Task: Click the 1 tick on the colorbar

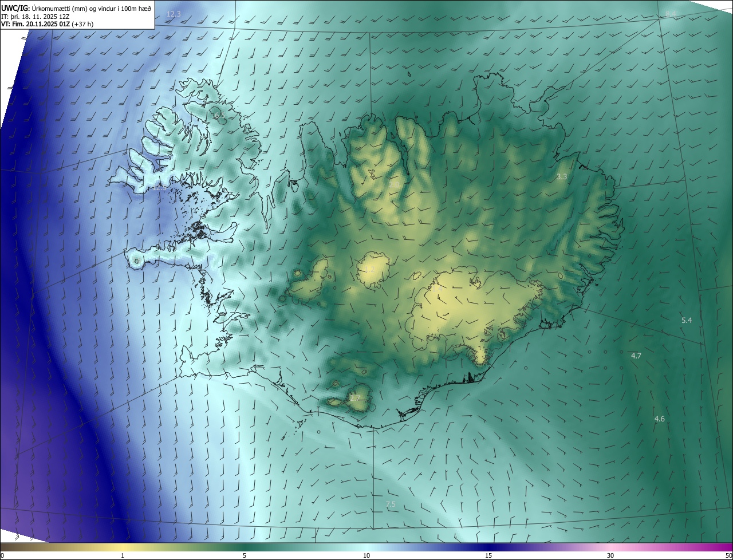Action: (x=123, y=556)
